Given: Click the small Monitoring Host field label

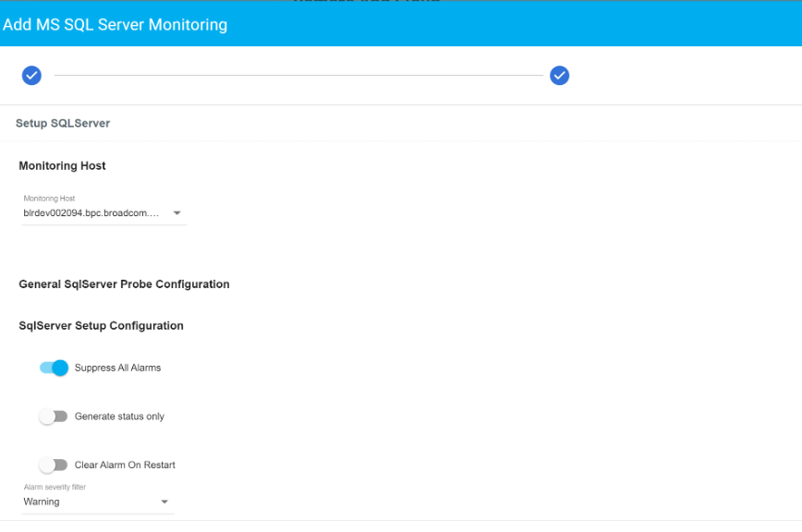Looking at the screenshot, I should (49, 199).
